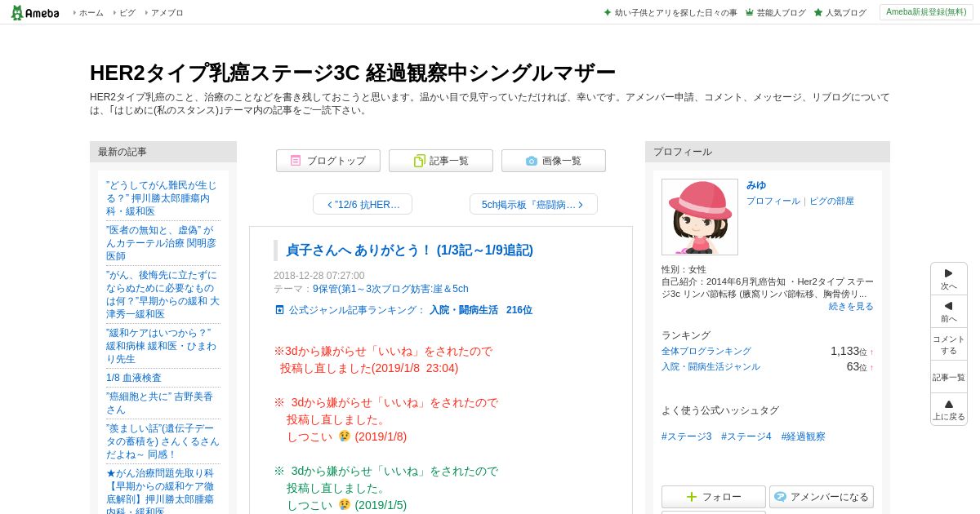This screenshot has width=980, height=514.
Task: Open recent post ”どうしてがん難民が生じる？”
Action: pos(162,197)
